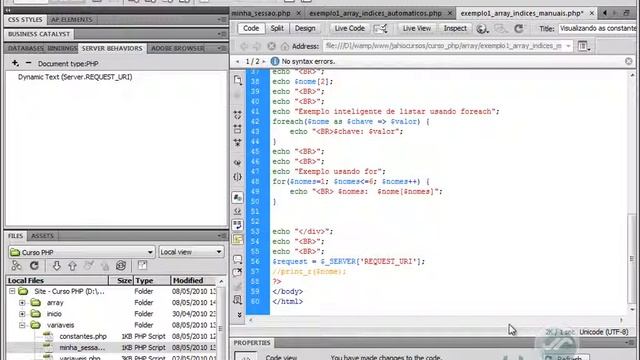Sort files by Modified column
The height and width of the screenshot is (360, 640).
[x=193, y=280]
